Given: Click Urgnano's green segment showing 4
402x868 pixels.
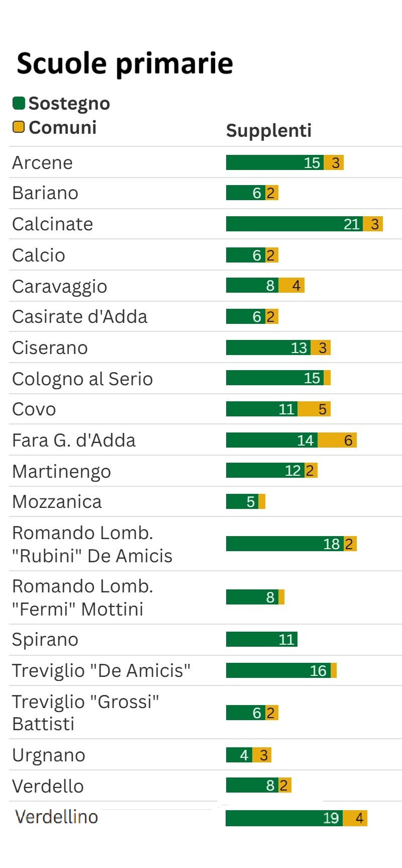Looking at the screenshot, I should (x=239, y=755).
